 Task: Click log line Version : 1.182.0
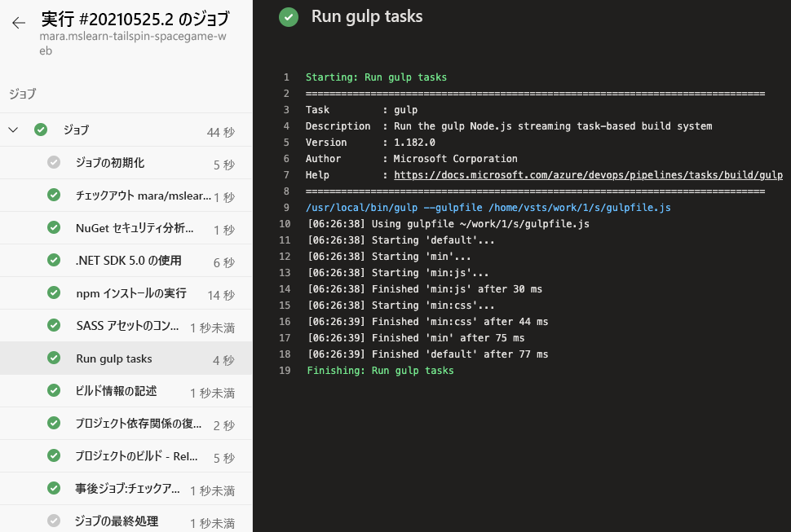(370, 142)
